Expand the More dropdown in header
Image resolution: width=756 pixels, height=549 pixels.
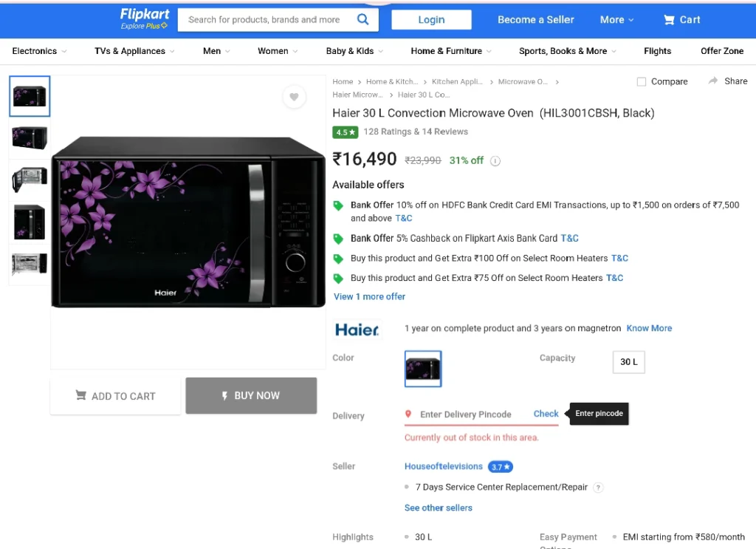click(x=616, y=20)
